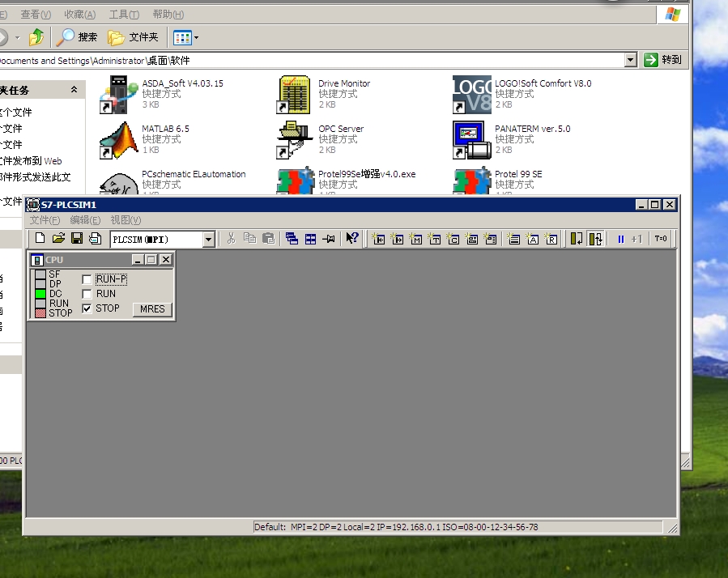Select the MATLAB 6.5 shortcut
Screen dimensions: 728x578
coord(145,139)
